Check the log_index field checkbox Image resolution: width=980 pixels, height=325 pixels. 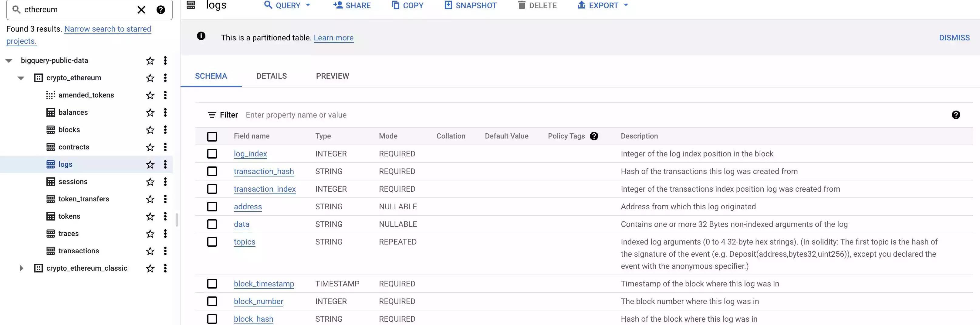coord(212,154)
